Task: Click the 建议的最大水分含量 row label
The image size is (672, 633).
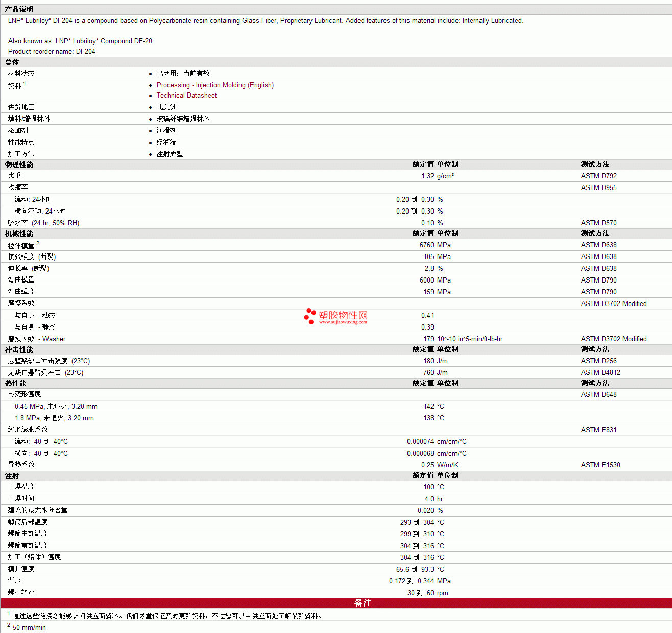Action: pos(38,510)
